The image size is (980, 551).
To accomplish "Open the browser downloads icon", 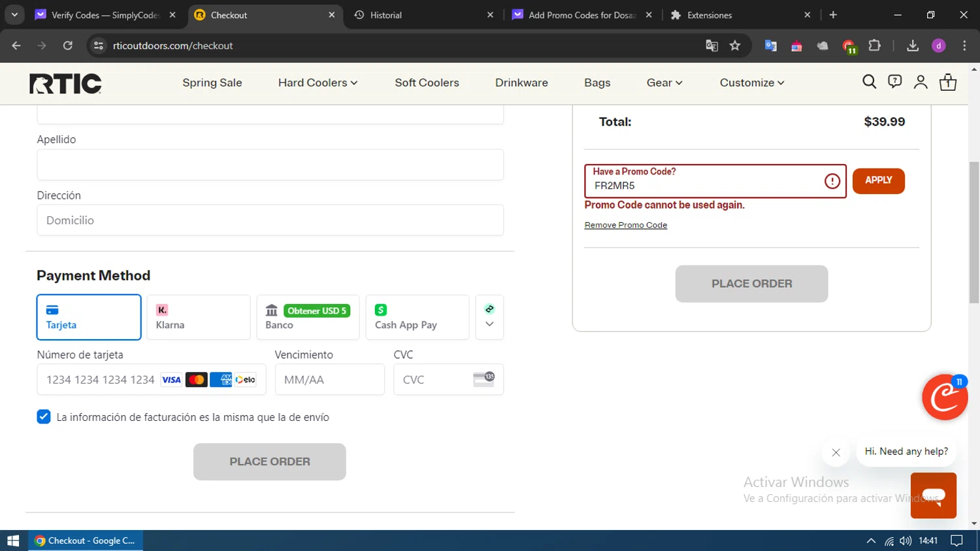I will pos(913,46).
